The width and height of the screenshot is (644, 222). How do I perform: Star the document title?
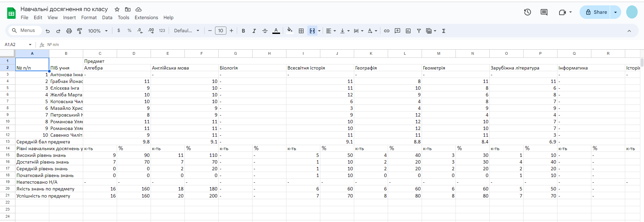coord(117,9)
